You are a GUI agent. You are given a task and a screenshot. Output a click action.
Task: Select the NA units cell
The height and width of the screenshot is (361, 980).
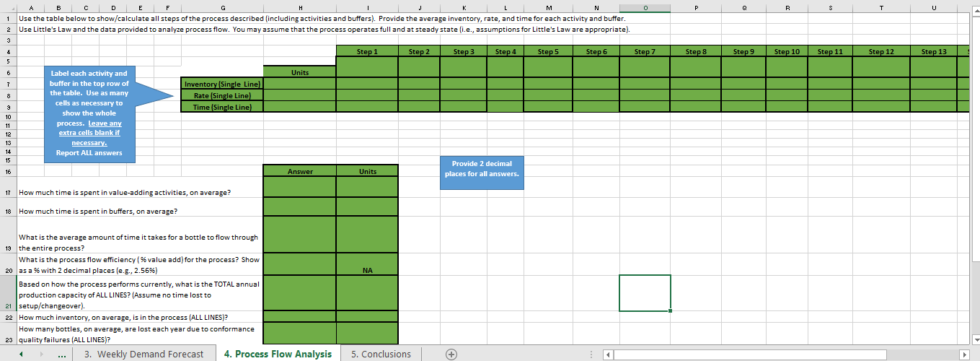point(367,265)
